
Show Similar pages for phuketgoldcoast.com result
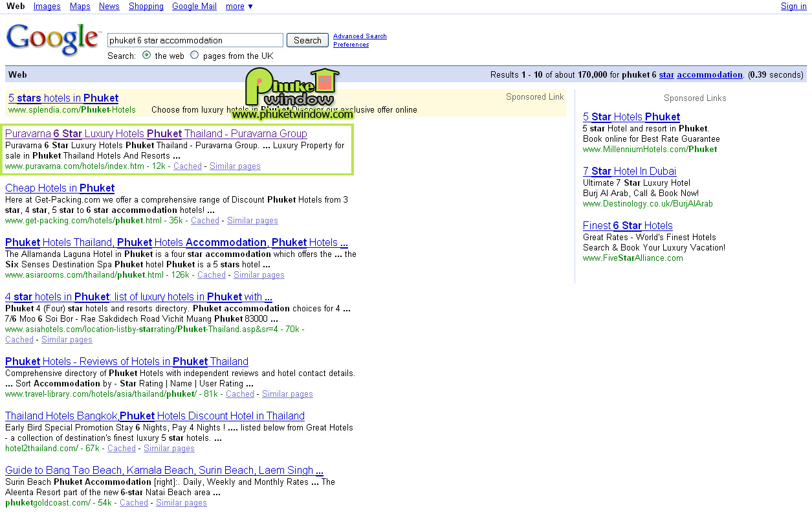click(181, 503)
